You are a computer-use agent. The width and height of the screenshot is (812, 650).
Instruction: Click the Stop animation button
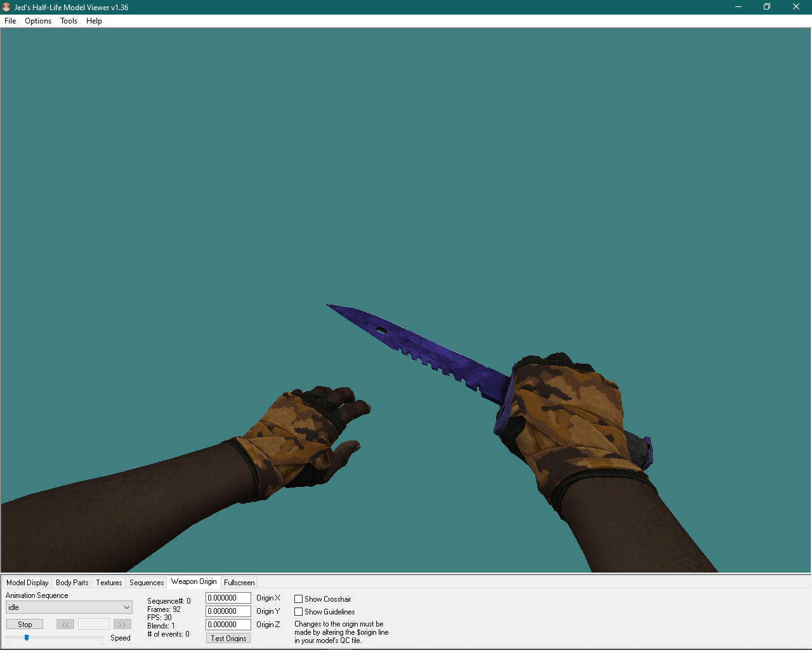(25, 625)
